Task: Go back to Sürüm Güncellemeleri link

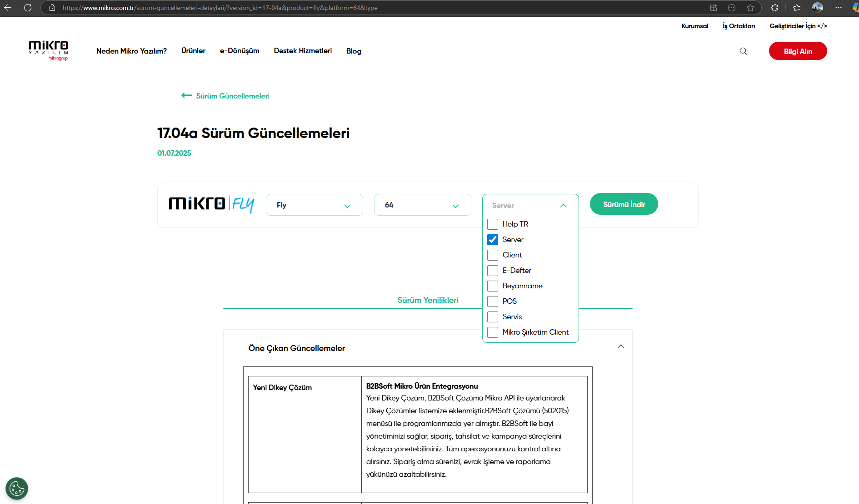Action: (232, 96)
